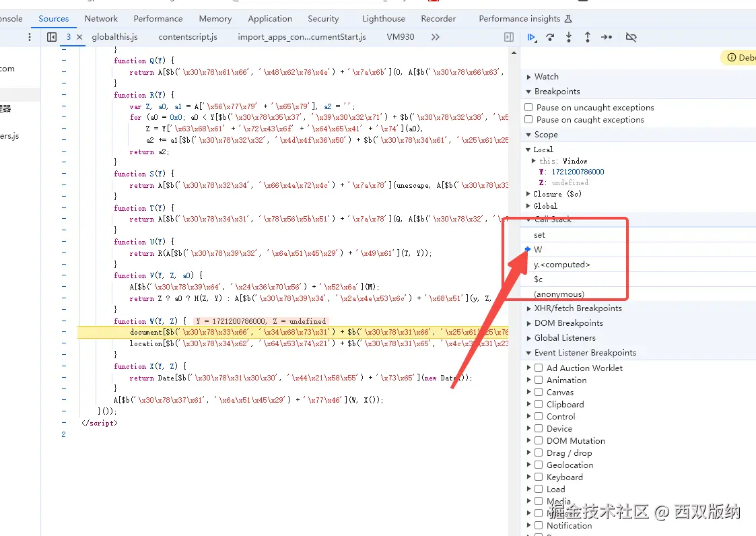This screenshot has height=536, width=756.
Task: Switch to the Sources tab
Action: point(53,19)
